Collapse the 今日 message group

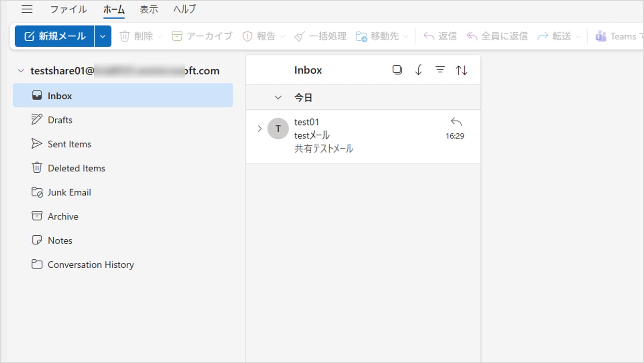[x=278, y=98]
